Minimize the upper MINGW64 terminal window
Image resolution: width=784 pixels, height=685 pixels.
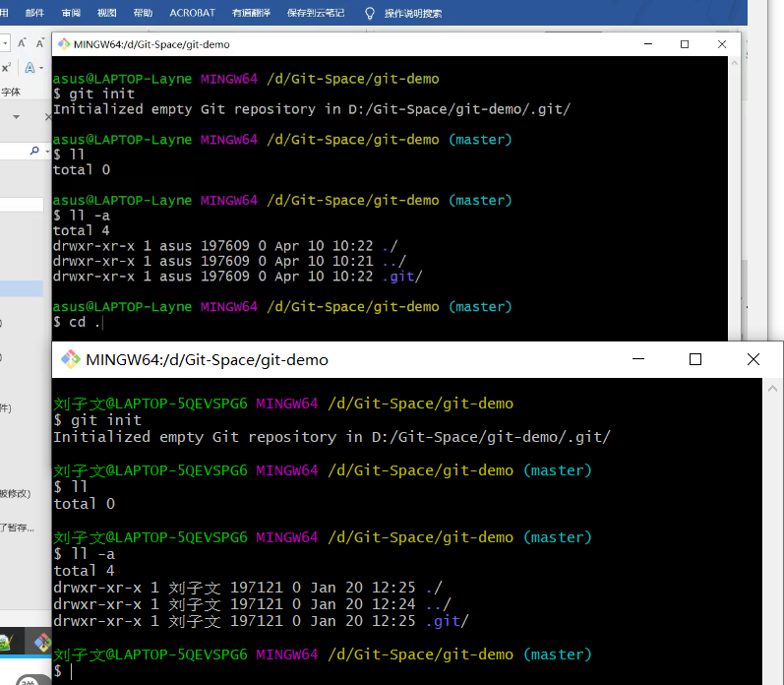[x=648, y=44]
